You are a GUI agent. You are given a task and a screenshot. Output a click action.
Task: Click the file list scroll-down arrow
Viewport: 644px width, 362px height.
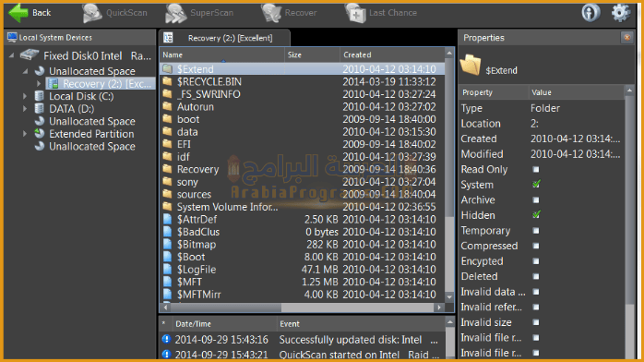tap(449, 296)
